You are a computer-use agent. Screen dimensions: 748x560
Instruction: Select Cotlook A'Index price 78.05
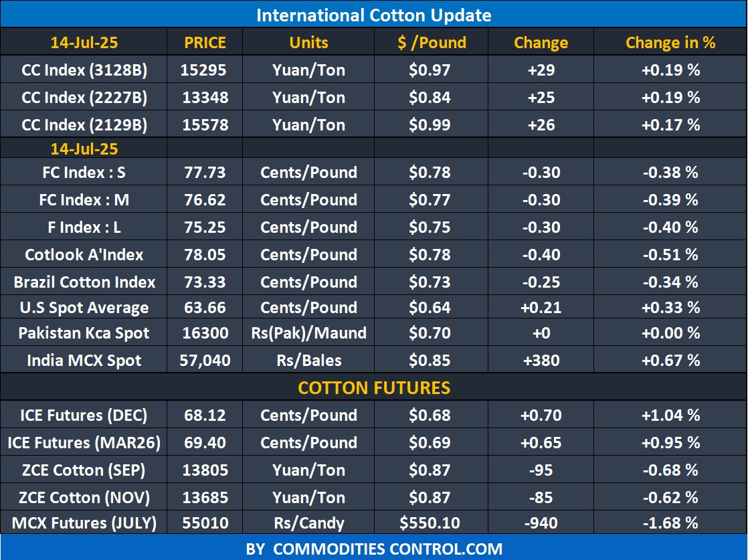[x=205, y=255]
